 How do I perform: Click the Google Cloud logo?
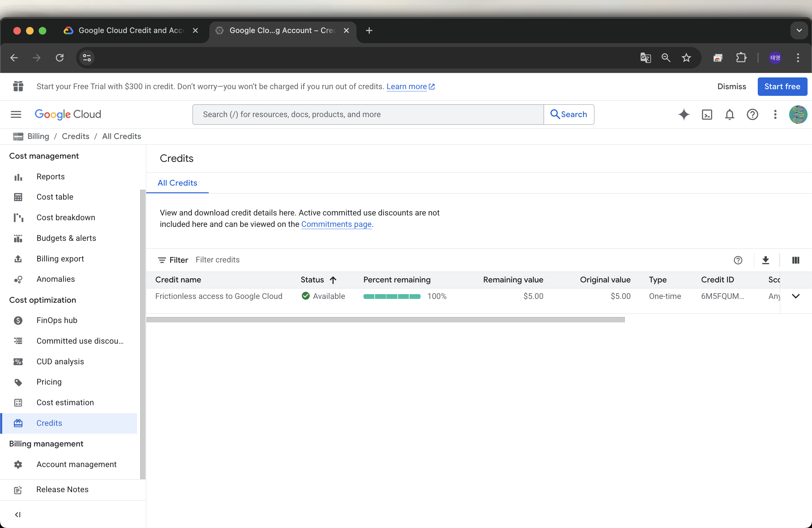point(68,114)
